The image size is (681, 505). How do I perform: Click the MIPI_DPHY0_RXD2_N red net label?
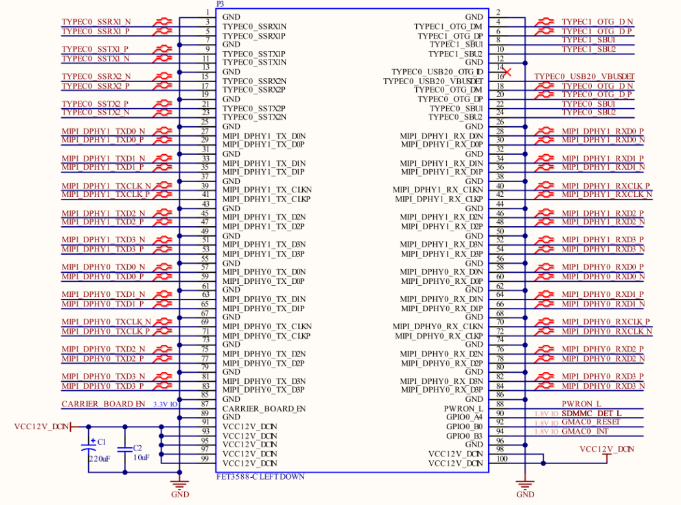click(x=603, y=359)
